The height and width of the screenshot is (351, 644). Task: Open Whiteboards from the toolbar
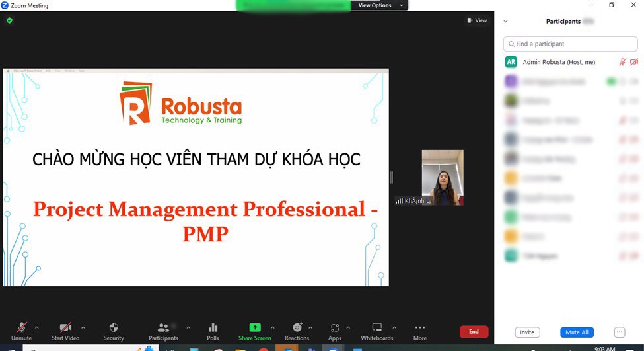click(377, 331)
